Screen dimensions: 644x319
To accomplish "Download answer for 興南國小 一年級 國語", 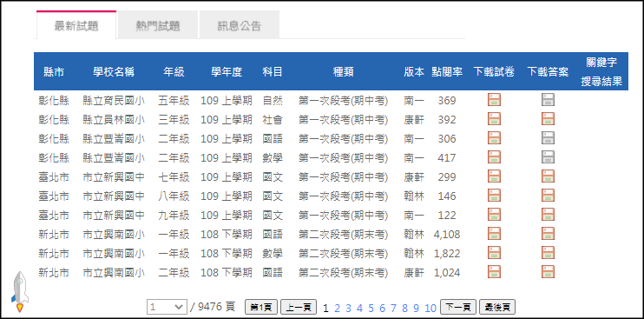I will click(548, 234).
